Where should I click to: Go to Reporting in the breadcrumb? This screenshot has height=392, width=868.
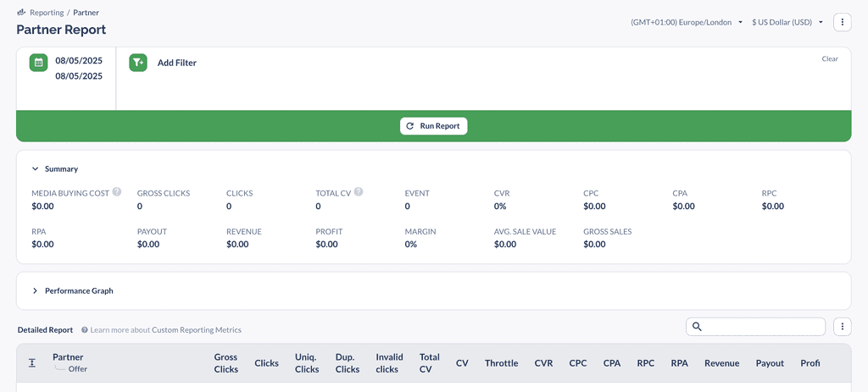pyautogui.click(x=47, y=12)
